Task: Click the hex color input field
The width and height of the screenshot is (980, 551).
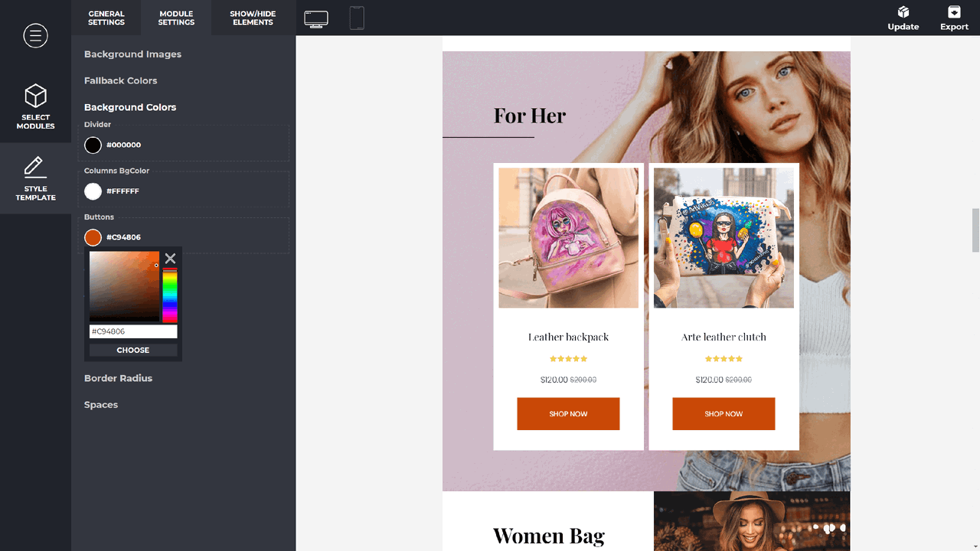Action: pos(133,331)
